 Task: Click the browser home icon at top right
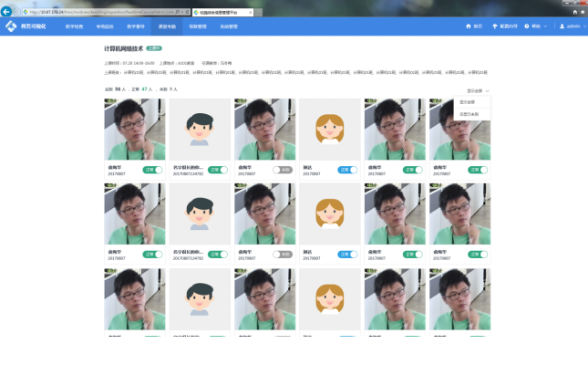pos(575,12)
